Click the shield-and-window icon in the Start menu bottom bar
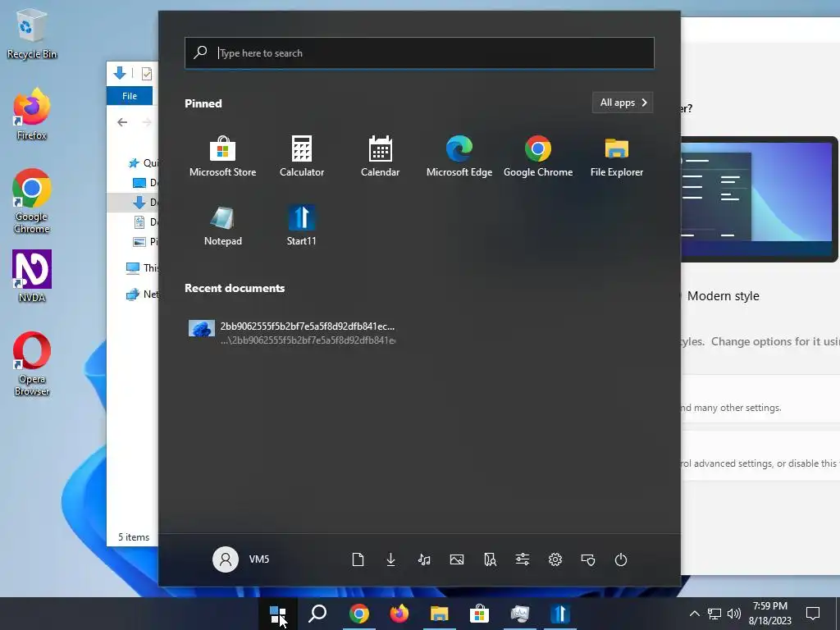 [588, 559]
